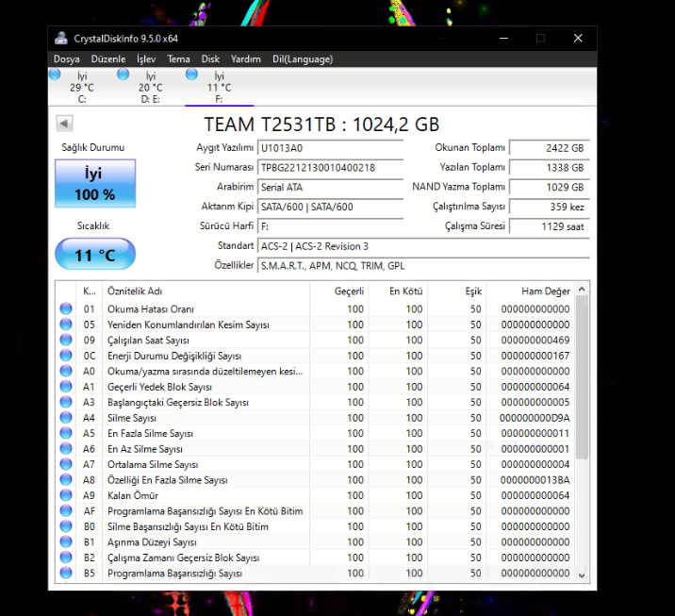Open the Yardım menu
This screenshot has height=616, width=675.
(245, 59)
